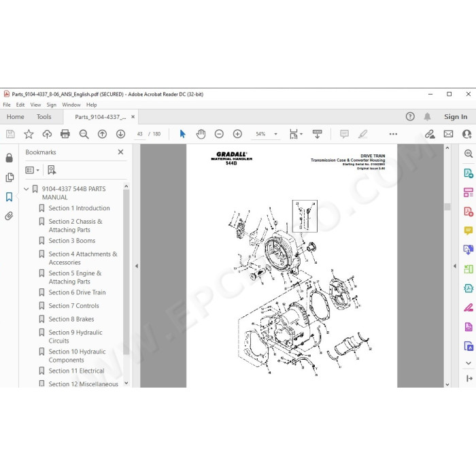The image size is (476, 476).
Task: Click the Read mode scrolling icon
Action: pyautogui.click(x=318, y=134)
